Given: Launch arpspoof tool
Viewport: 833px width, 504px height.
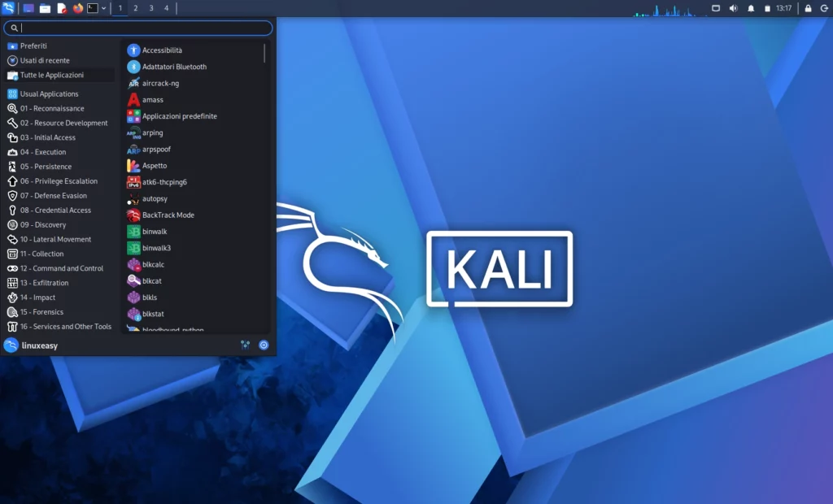Looking at the screenshot, I should (194, 150).
